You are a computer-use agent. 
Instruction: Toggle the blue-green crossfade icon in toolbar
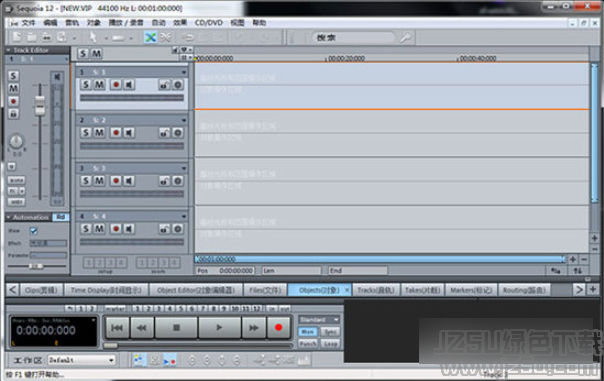[x=150, y=37]
